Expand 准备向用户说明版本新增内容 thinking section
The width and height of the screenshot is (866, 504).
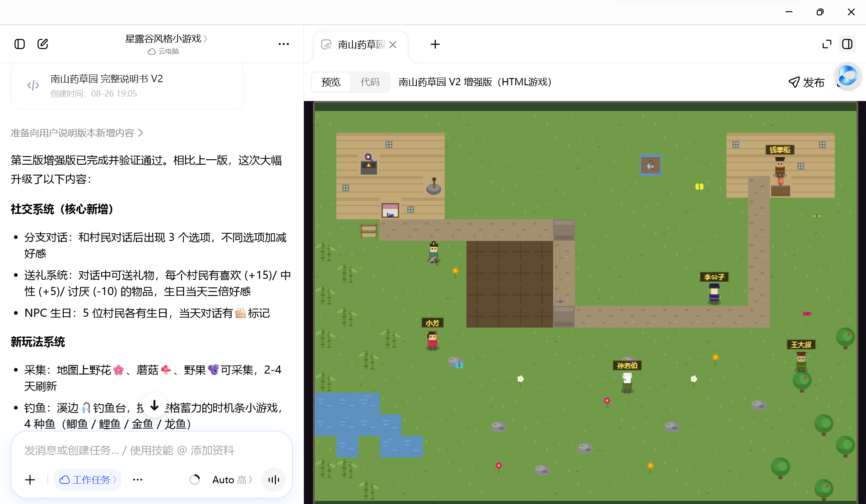click(77, 133)
